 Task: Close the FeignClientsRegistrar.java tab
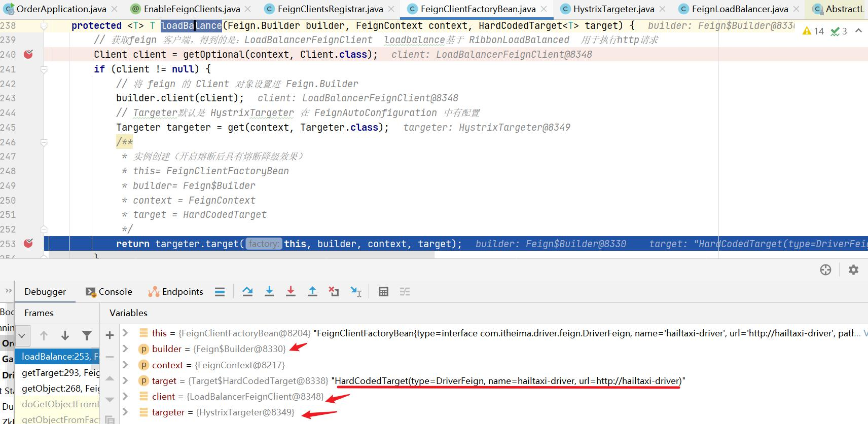tap(391, 9)
